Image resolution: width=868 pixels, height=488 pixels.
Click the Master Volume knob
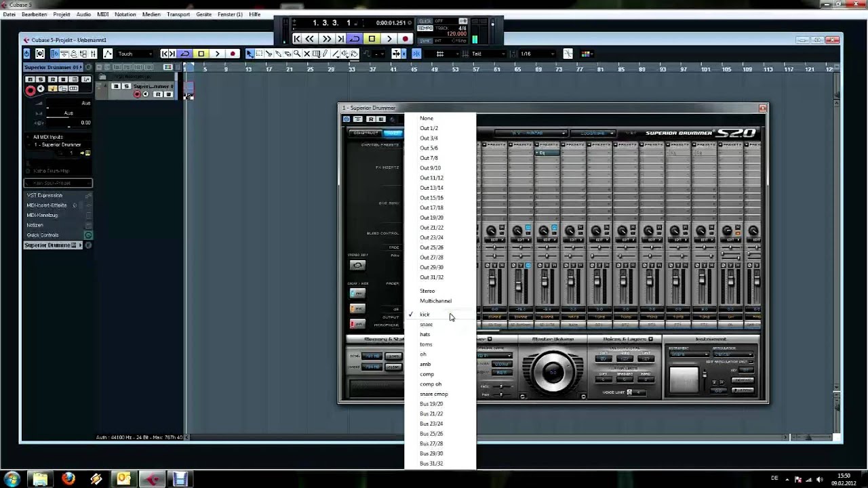(553, 372)
